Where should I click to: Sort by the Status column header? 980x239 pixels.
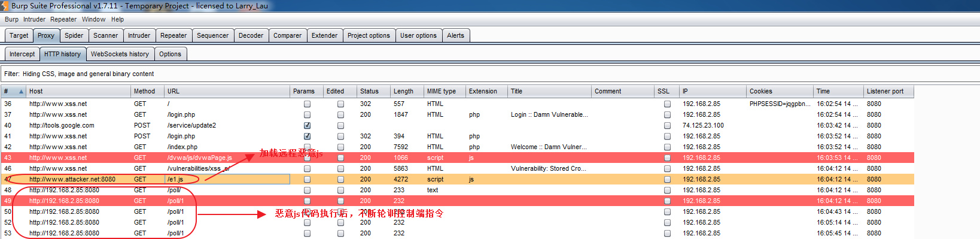pos(373,91)
